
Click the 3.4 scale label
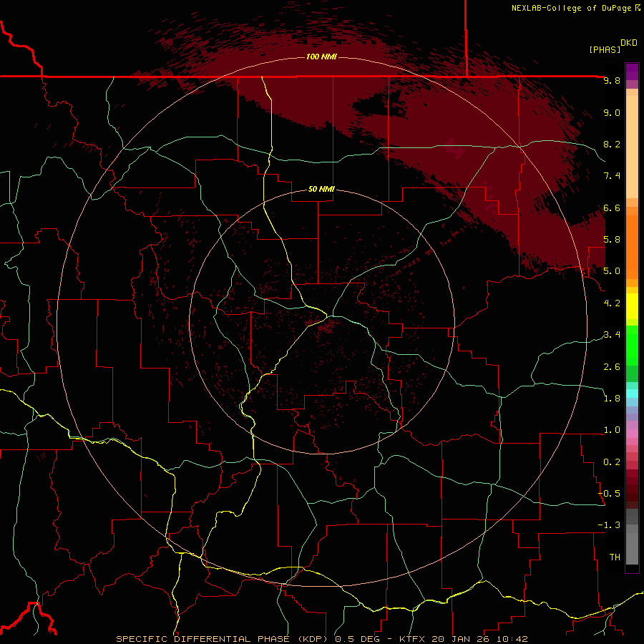tap(612, 335)
